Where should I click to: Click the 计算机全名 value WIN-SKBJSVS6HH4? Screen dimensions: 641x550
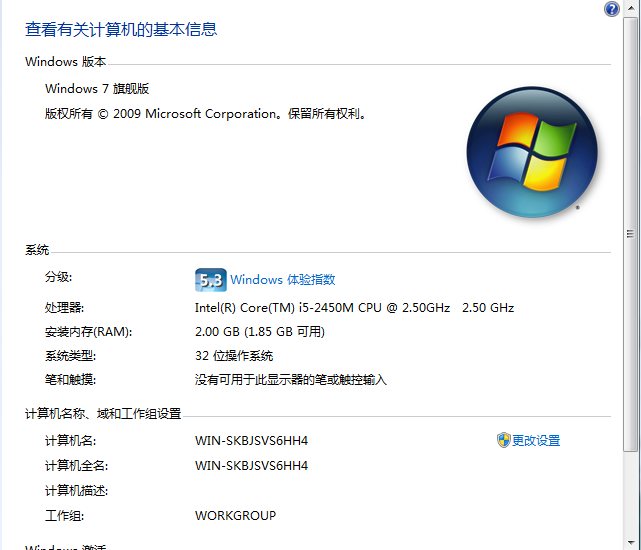point(251,466)
